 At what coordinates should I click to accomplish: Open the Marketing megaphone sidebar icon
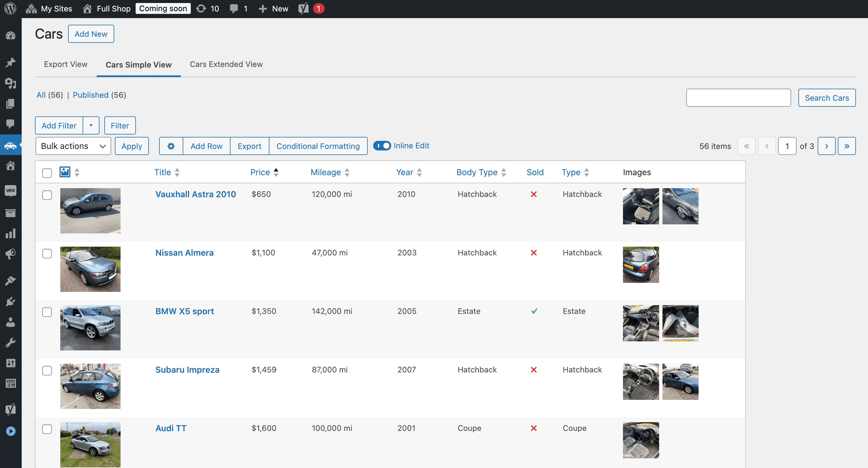(11, 254)
